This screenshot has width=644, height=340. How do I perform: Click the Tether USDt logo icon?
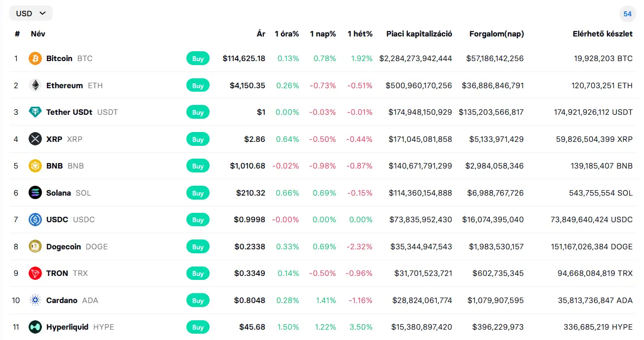point(35,112)
